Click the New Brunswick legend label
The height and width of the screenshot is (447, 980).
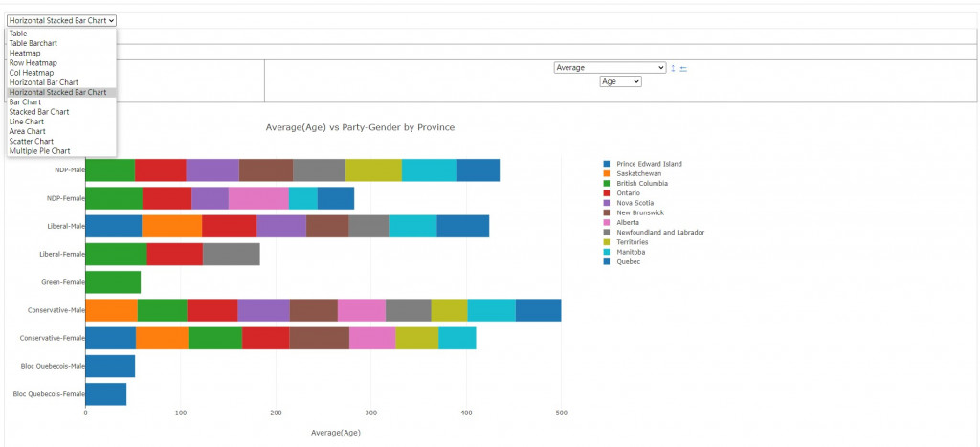click(x=640, y=212)
